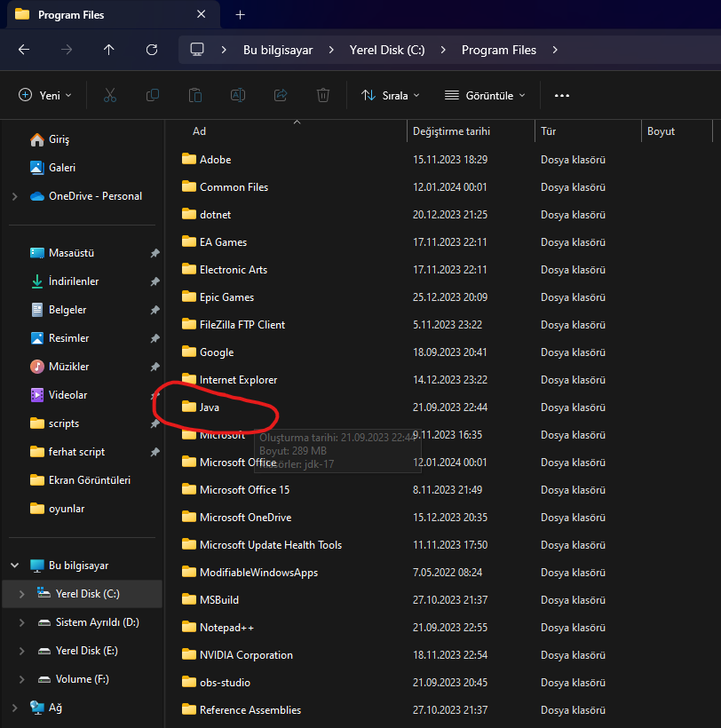
Task: Select the Epic Games folder
Action: point(218,297)
